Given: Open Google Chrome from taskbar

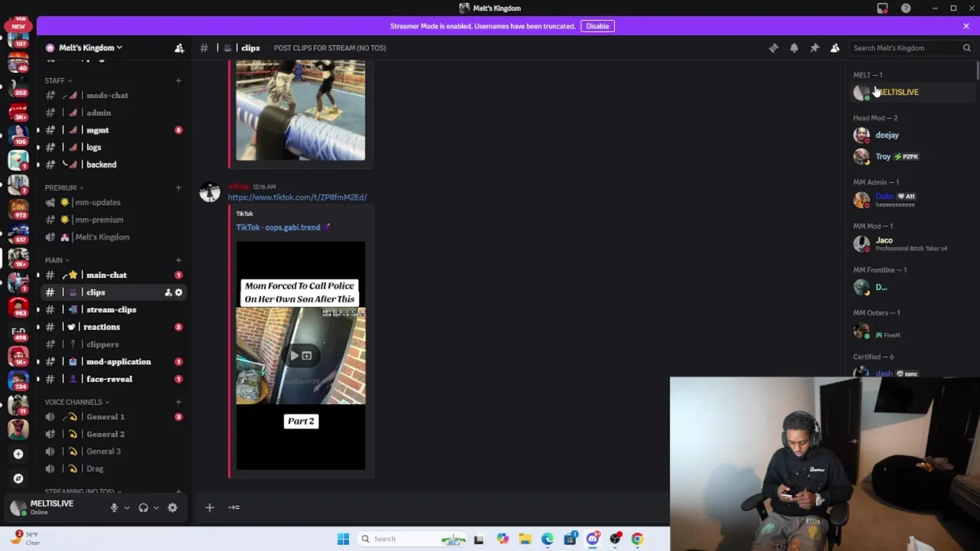Looking at the screenshot, I should (x=637, y=539).
